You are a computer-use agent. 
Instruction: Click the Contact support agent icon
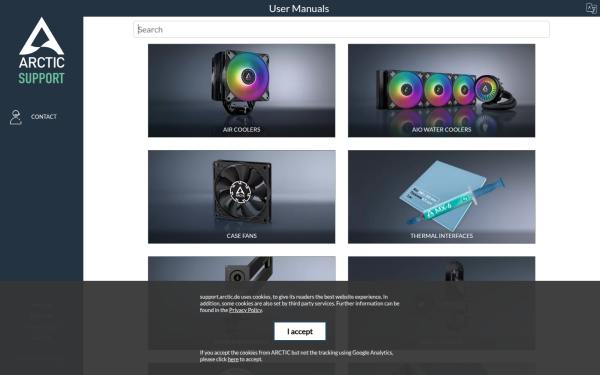(16, 117)
